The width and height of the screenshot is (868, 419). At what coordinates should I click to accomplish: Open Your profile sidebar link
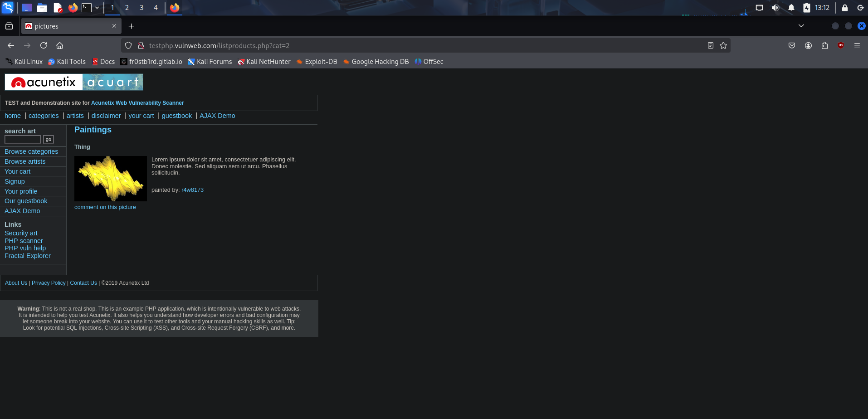tap(21, 191)
